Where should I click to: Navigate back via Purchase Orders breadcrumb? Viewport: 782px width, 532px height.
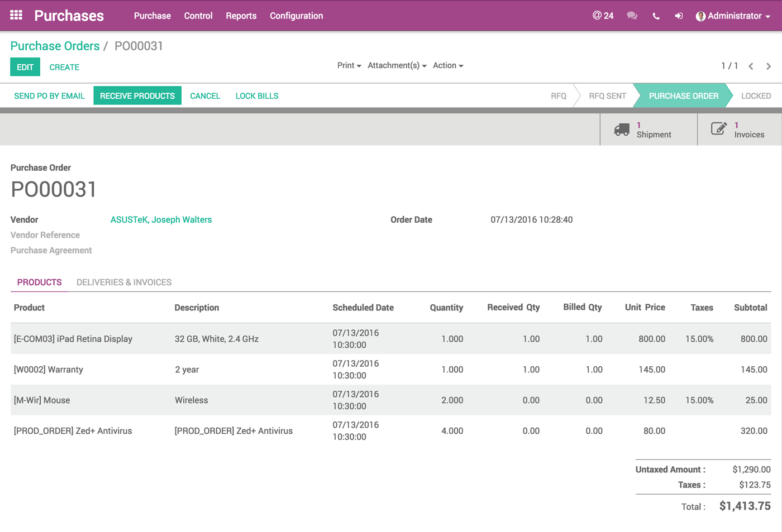click(55, 46)
